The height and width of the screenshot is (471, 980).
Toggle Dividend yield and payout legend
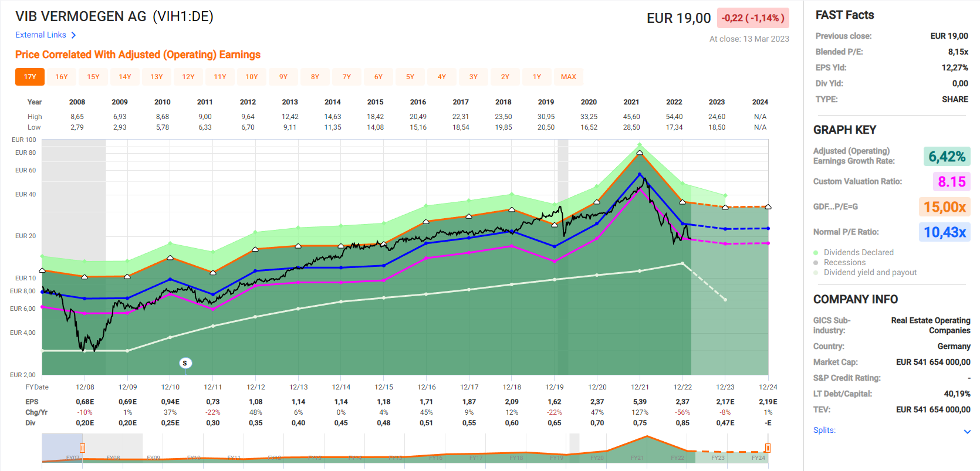pos(870,273)
